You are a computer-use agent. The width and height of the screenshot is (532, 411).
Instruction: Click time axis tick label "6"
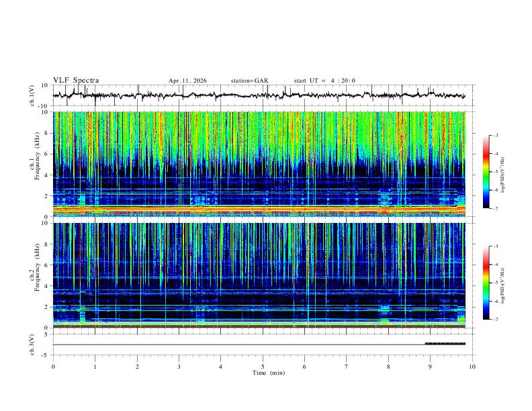click(305, 367)
